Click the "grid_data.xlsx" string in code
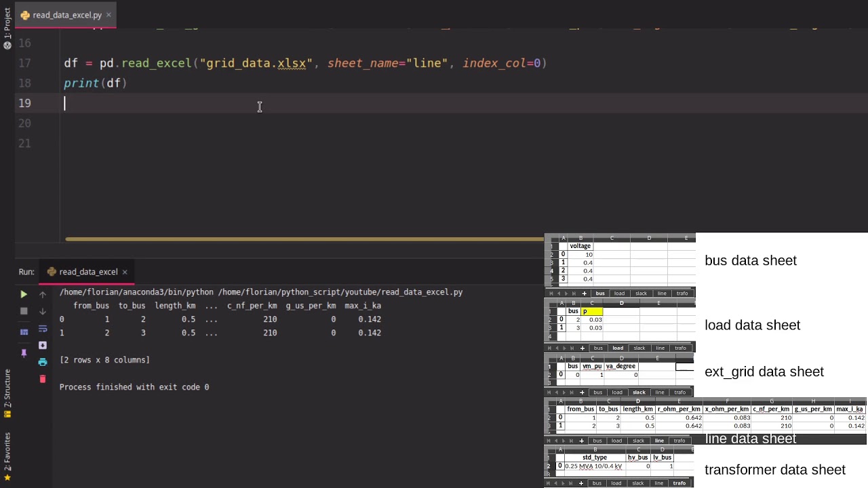The image size is (868, 488). point(256,63)
